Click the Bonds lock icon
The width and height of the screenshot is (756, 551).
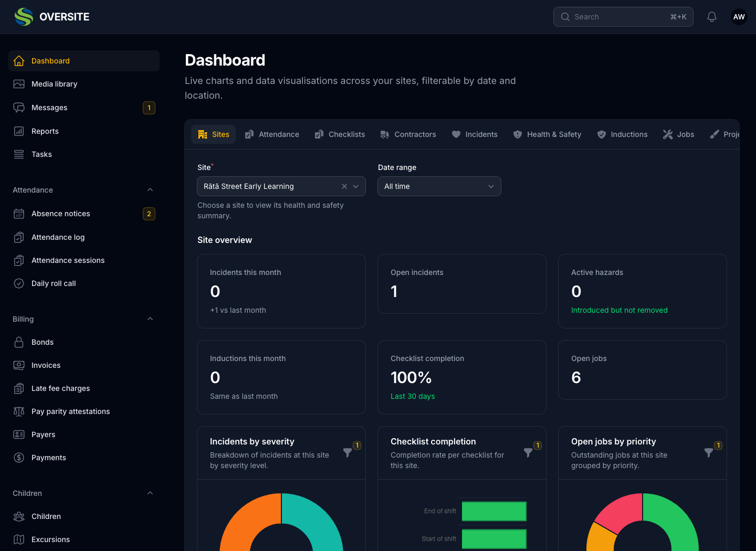point(19,342)
